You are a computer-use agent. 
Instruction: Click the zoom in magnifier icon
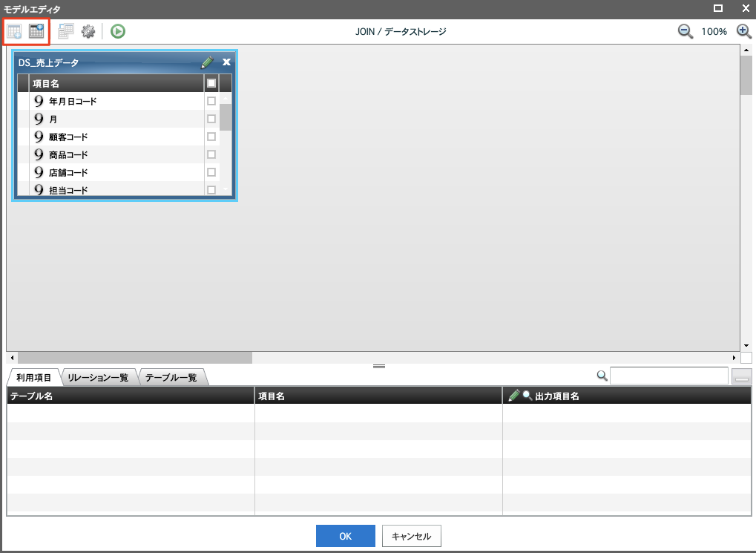tap(744, 31)
